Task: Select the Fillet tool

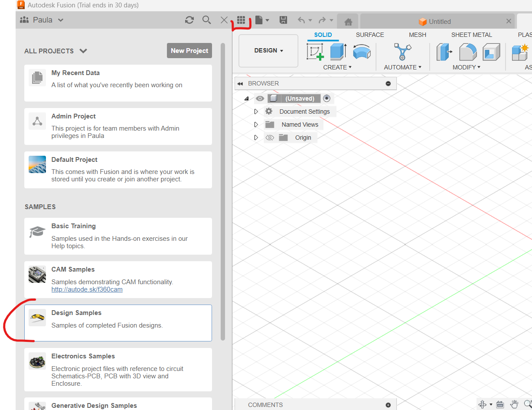Action: pyautogui.click(x=468, y=52)
